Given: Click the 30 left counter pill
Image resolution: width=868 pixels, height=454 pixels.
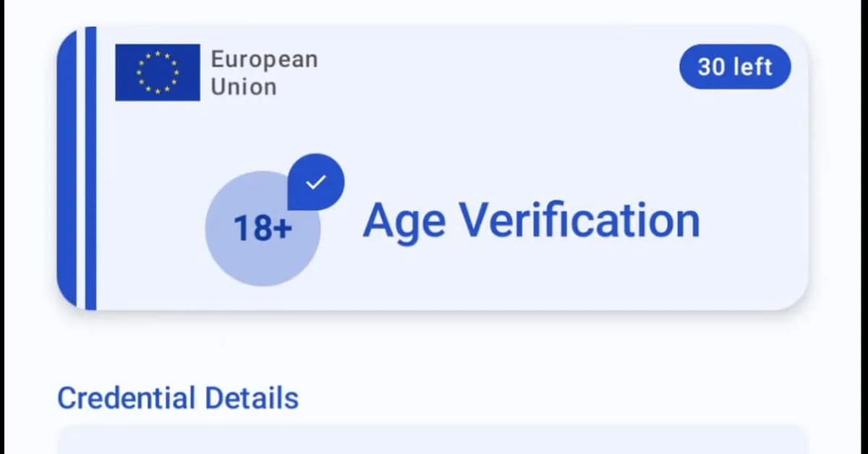Looking at the screenshot, I should (x=735, y=67).
